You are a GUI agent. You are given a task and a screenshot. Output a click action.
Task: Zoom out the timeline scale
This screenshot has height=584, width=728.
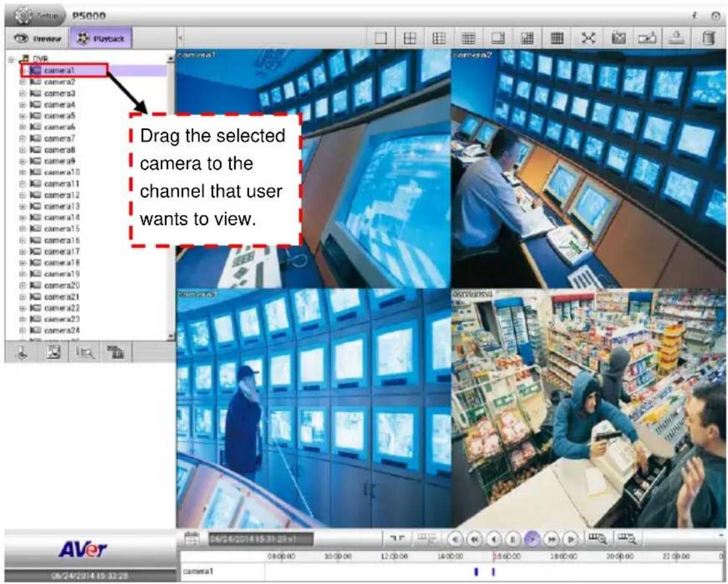(627, 539)
